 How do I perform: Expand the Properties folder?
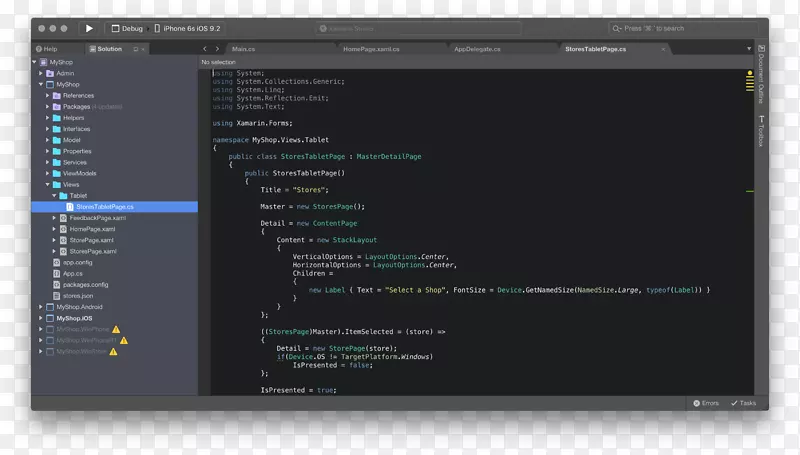click(x=48, y=151)
